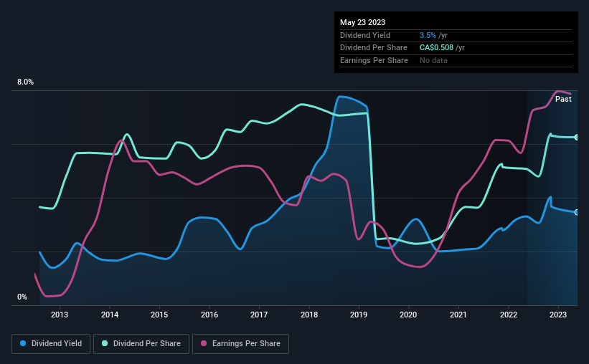Toggle the Earnings Per Share legend button
Viewport: 589px width, 364px height.
coord(240,344)
